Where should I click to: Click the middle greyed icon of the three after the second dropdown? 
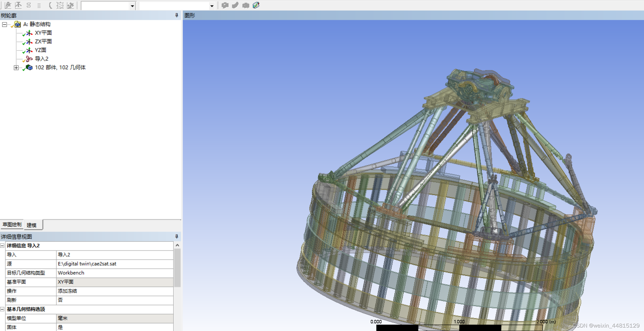point(235,5)
